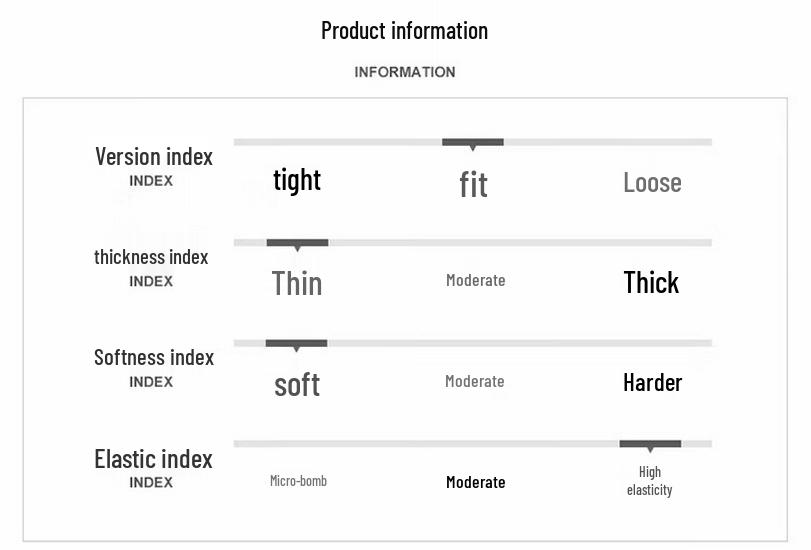Click the 'Version index' row title
Image resolution: width=811 pixels, height=550 pixels.
click(x=154, y=156)
